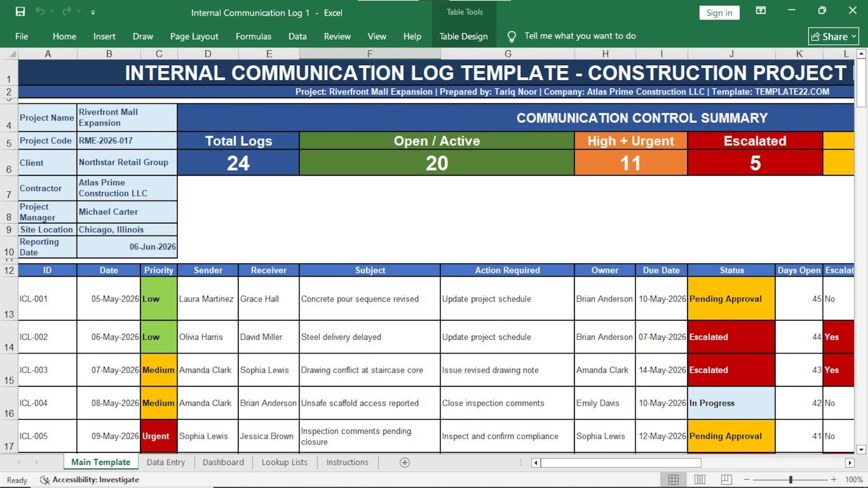The image size is (868, 488).
Task: Click Accessibility: Investigate status
Action: tap(90, 479)
